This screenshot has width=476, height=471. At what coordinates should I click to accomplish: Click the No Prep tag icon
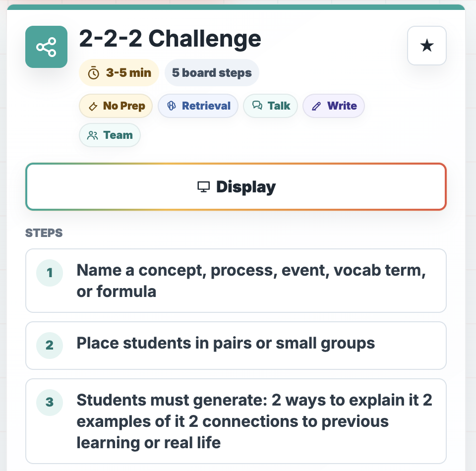93,106
